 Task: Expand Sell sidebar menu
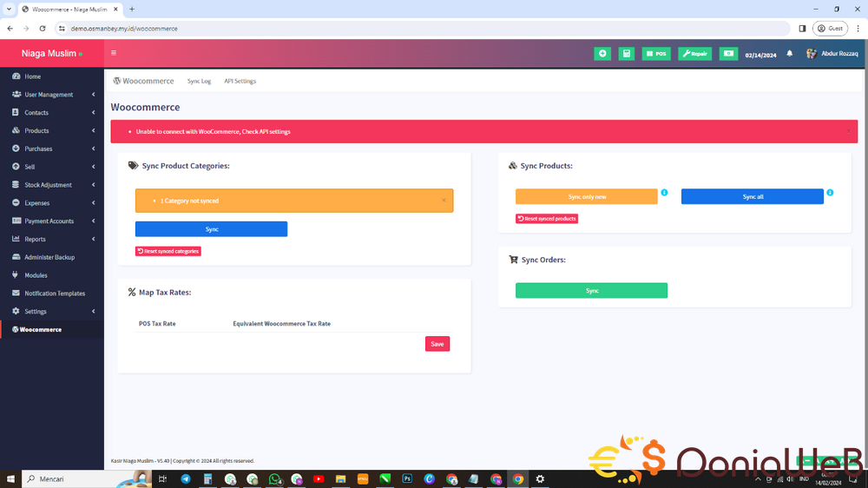click(52, 167)
